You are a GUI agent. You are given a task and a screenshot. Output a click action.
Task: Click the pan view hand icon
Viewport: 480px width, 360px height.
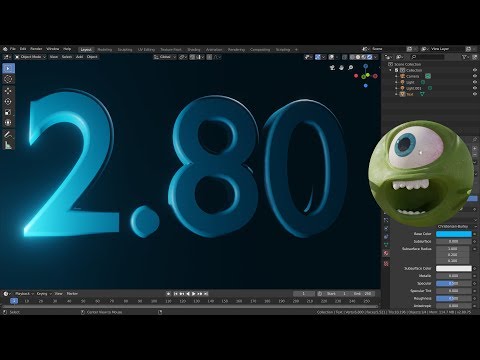[341, 68]
